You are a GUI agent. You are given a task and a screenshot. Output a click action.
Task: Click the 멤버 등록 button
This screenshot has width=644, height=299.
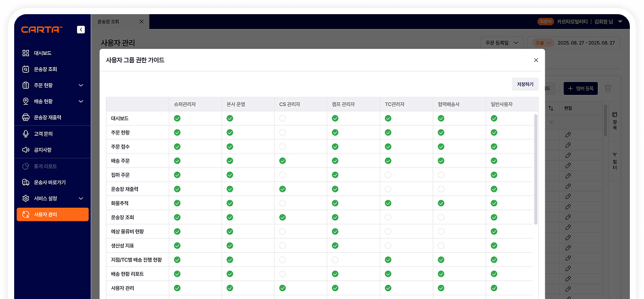(x=581, y=88)
